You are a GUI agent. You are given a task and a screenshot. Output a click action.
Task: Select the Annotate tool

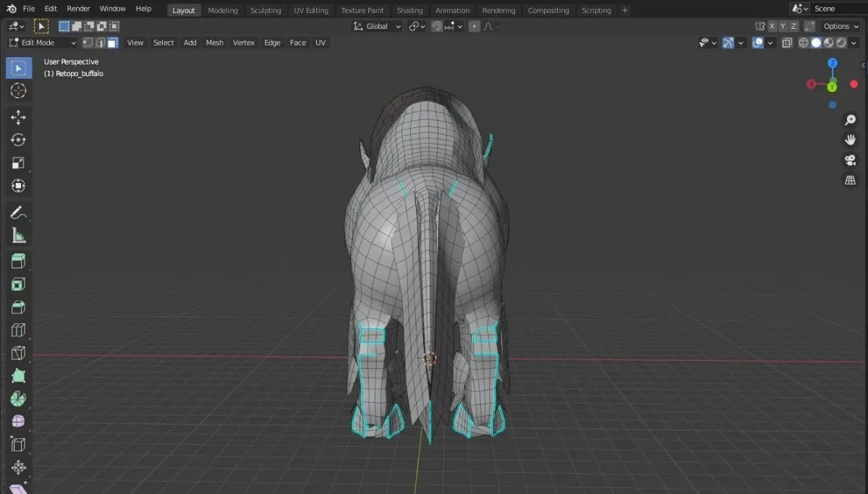pos(19,213)
